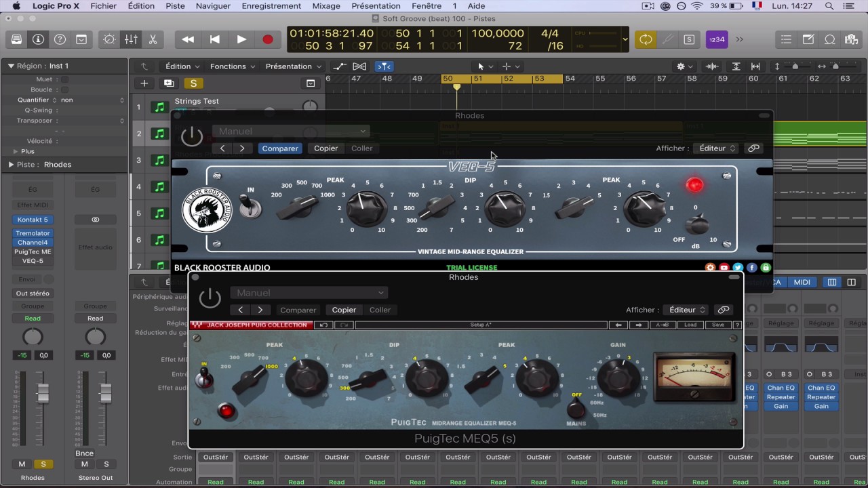Expand LCD display mode chevron
The image size is (868, 488).
(625, 39)
